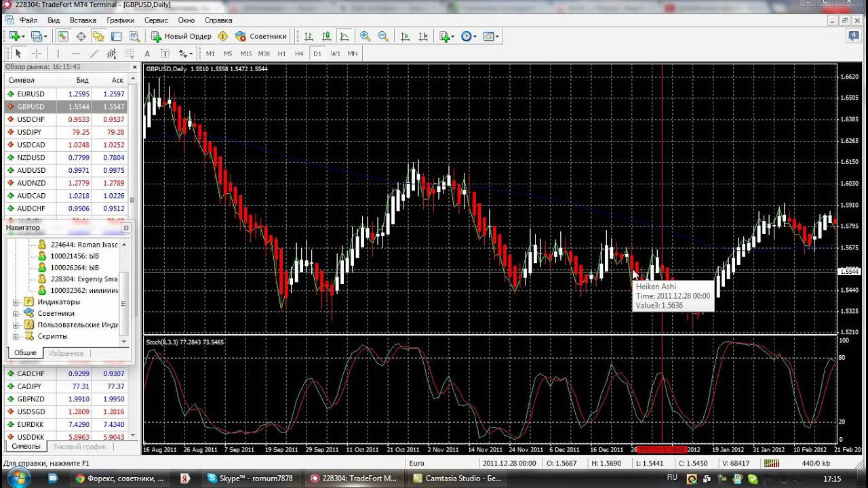The width and height of the screenshot is (868, 488).
Task: Select the D1 timeframe button
Action: coord(317,54)
